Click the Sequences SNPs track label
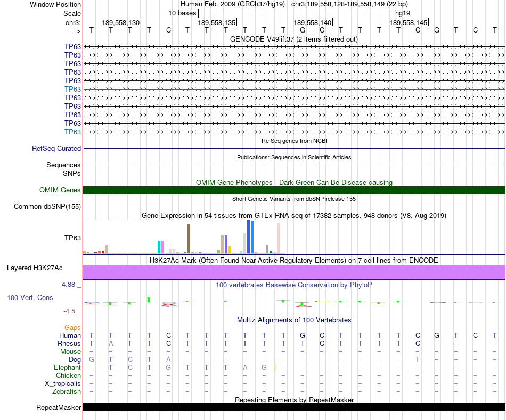This screenshot has height=420, width=506. pos(63,169)
